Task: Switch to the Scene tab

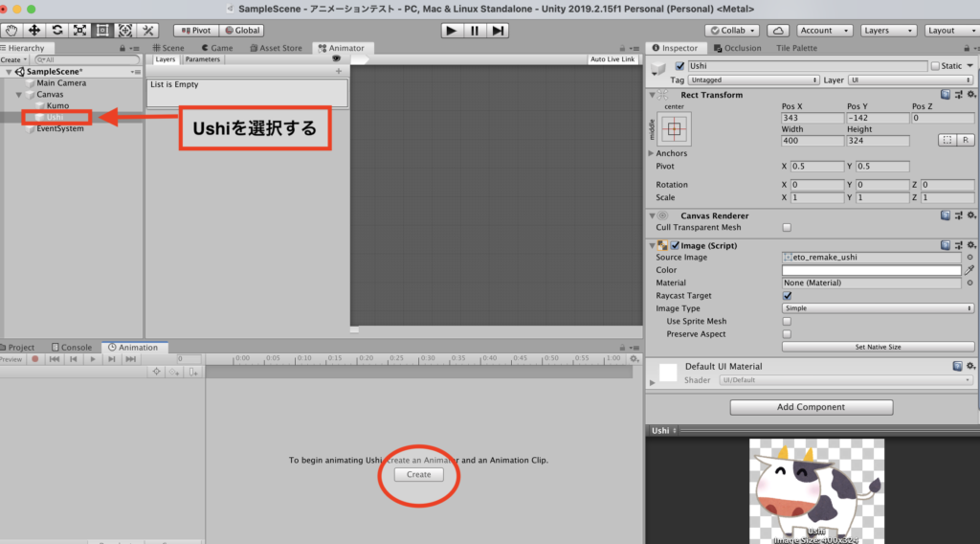Action: coord(168,48)
